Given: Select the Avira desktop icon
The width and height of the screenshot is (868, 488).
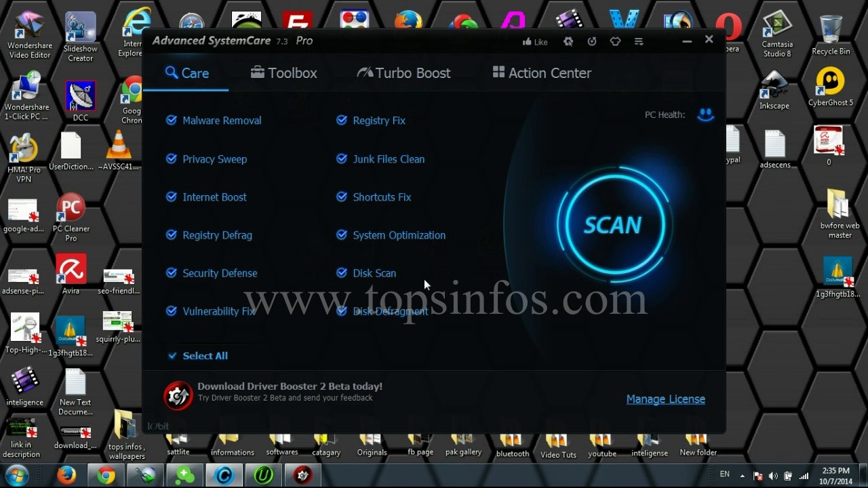Looking at the screenshot, I should point(71,274).
